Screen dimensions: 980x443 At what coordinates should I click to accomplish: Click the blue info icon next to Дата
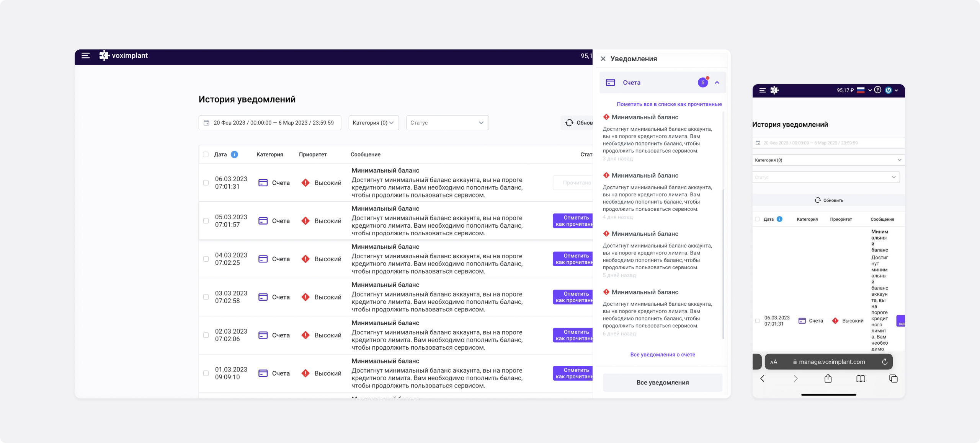pos(234,155)
